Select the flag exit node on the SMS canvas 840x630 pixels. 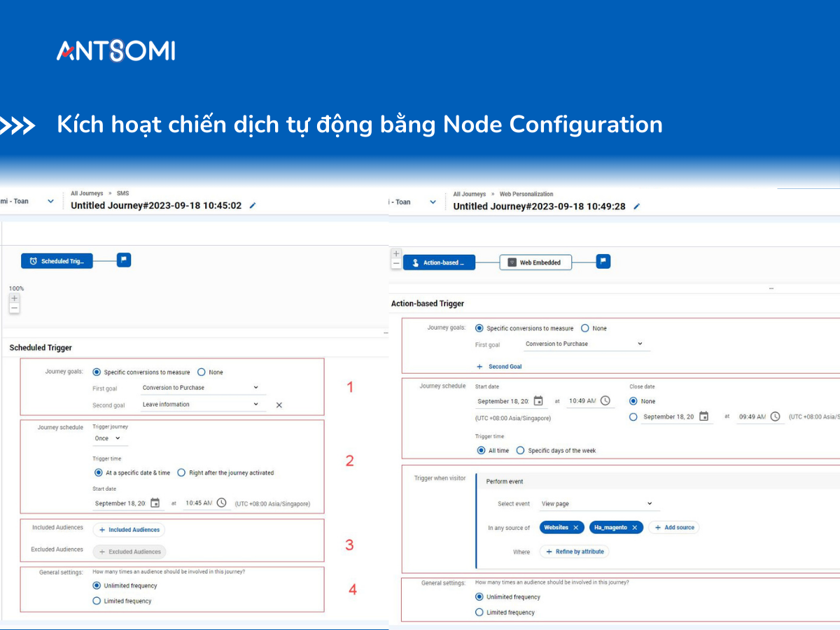tap(125, 259)
